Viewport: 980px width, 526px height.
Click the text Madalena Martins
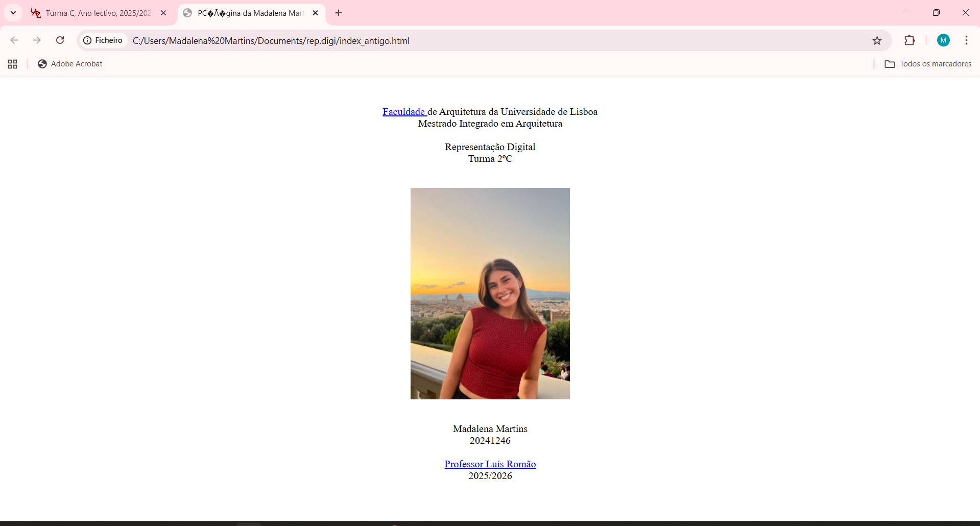490,429
